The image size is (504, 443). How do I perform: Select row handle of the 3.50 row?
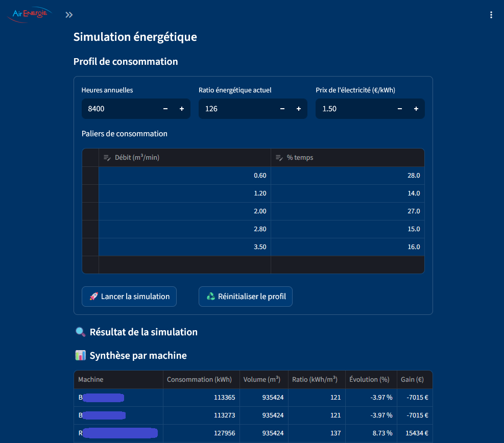(x=90, y=247)
